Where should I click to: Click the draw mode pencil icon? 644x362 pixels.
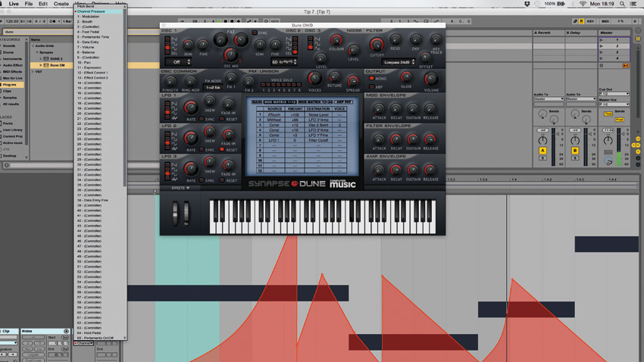click(574, 21)
